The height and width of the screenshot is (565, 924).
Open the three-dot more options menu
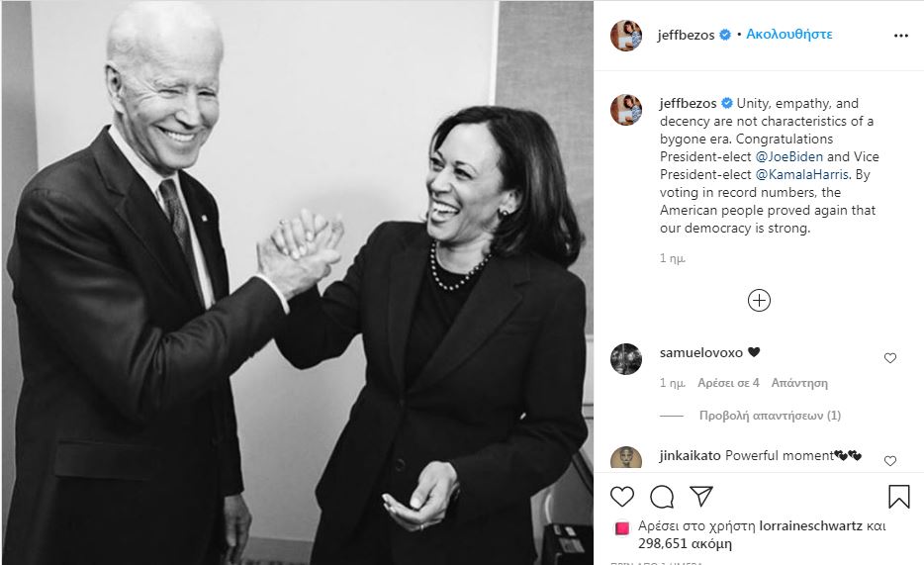901,36
